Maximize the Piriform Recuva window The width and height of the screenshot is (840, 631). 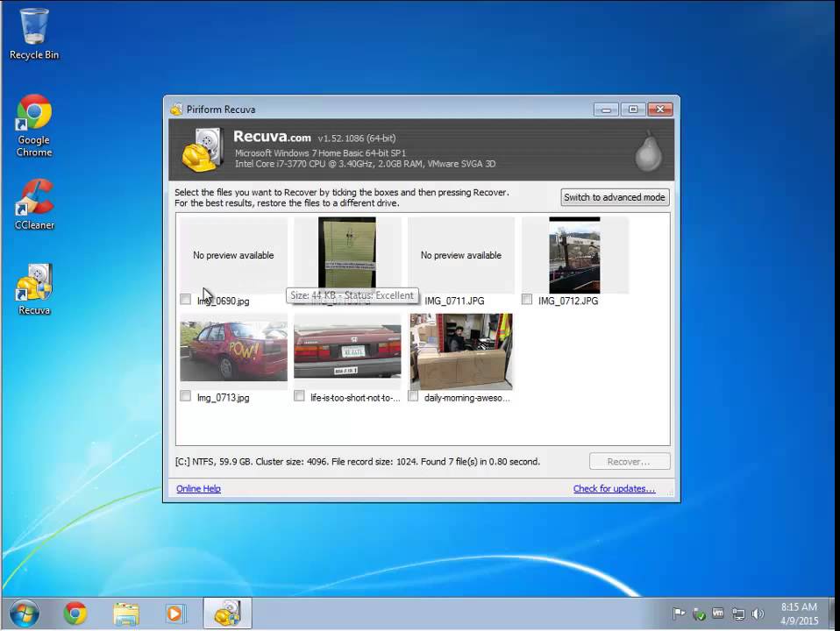pos(633,110)
